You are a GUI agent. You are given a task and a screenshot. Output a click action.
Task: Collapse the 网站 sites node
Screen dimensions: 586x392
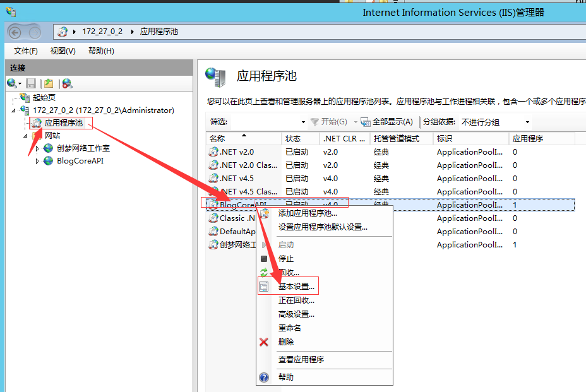(x=25, y=136)
